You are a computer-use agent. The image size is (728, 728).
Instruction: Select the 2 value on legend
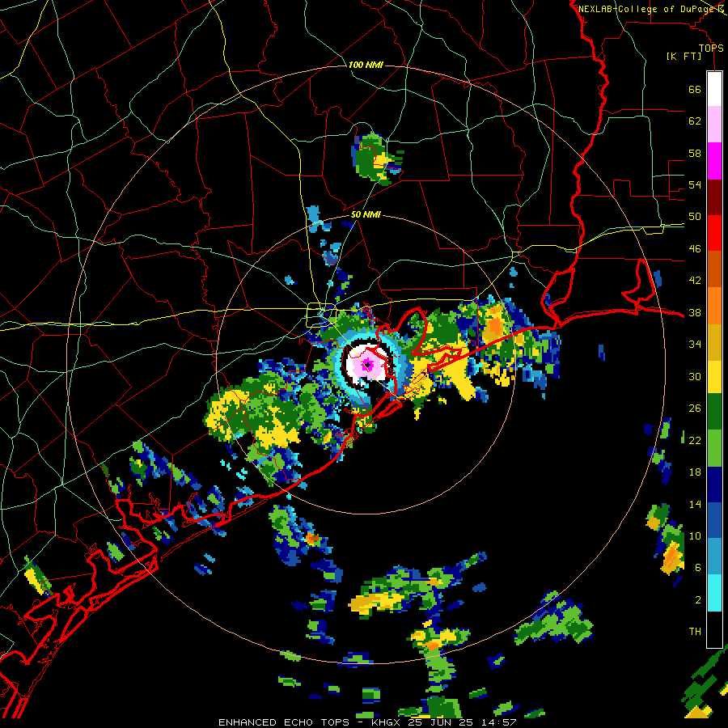pos(698,599)
